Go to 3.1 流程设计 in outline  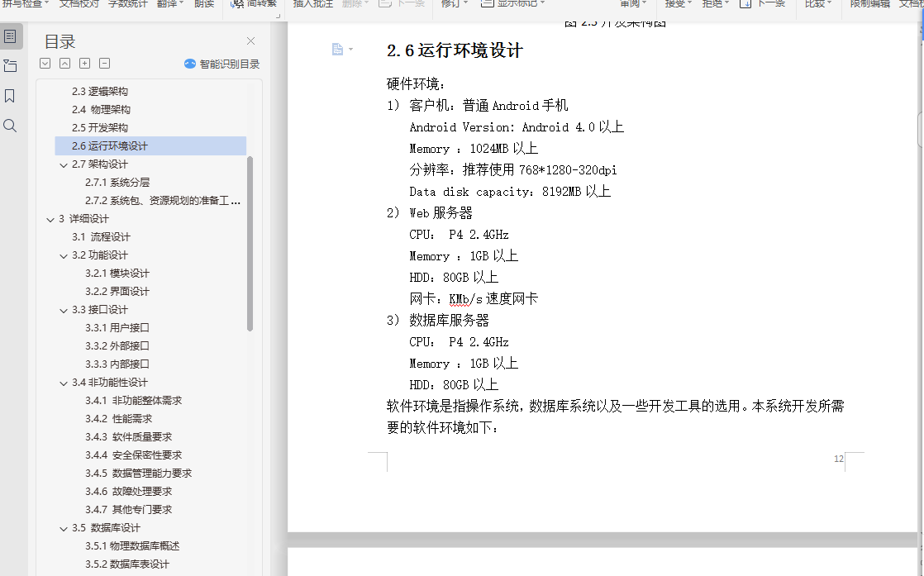point(101,236)
